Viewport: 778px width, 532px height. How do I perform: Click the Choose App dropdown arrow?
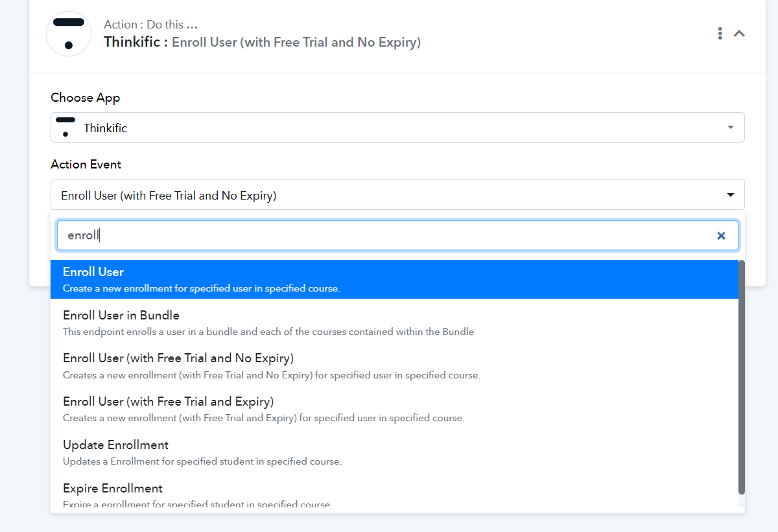[x=731, y=128]
